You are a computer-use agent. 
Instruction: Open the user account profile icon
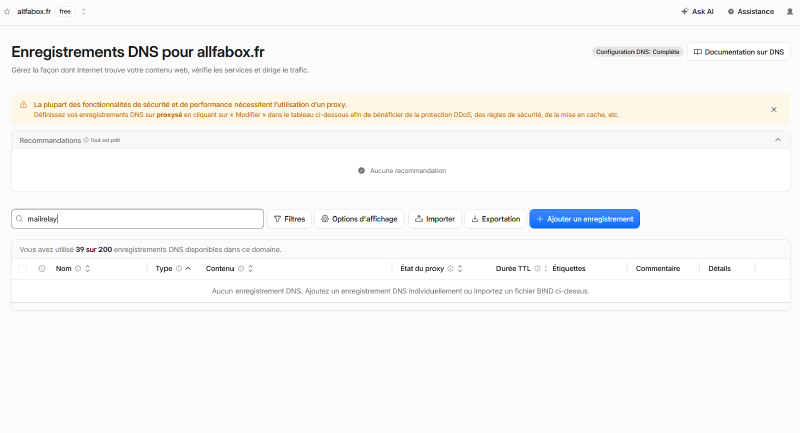coord(790,11)
